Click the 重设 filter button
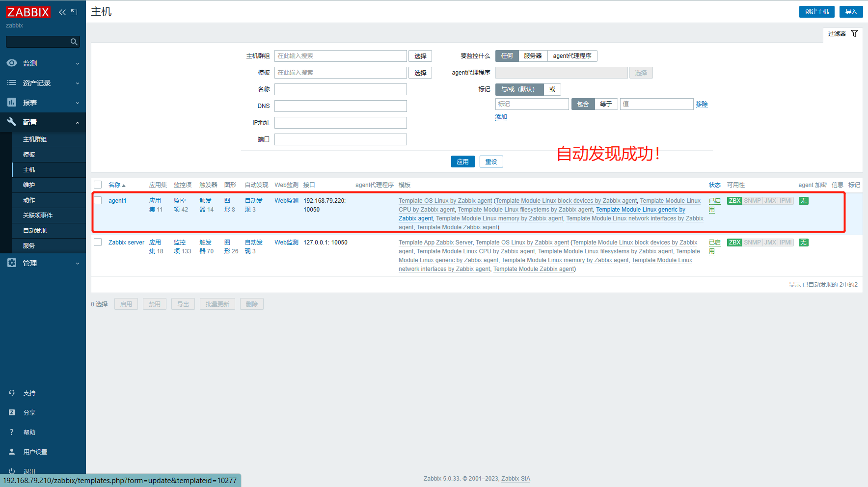 [491, 162]
